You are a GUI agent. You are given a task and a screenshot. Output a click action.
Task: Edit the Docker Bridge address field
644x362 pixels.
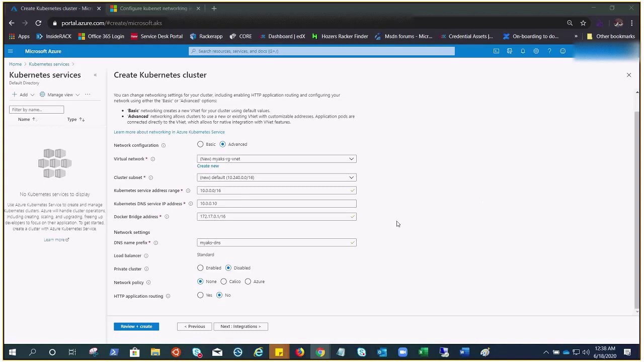point(277,217)
